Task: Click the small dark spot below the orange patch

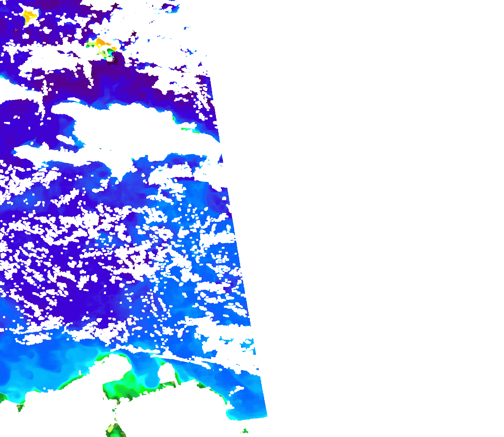Action: (111, 58)
